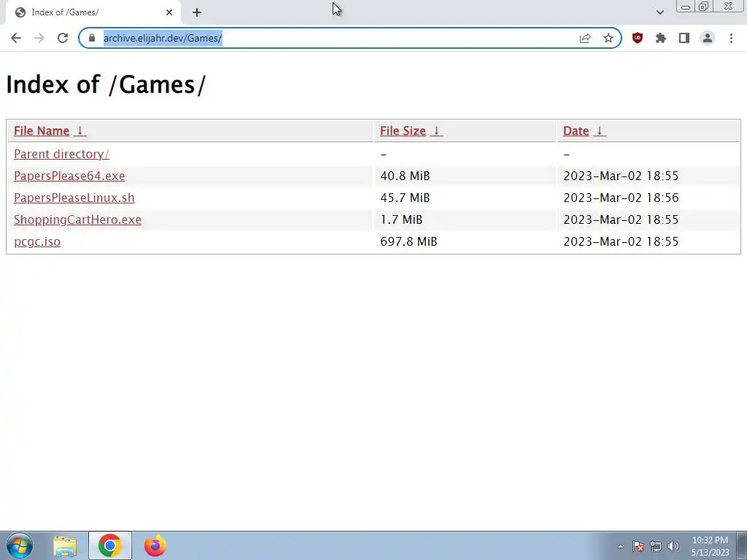Screen dimensions: 747x560
Task: Open the Windows Start menu
Action: (20, 545)
